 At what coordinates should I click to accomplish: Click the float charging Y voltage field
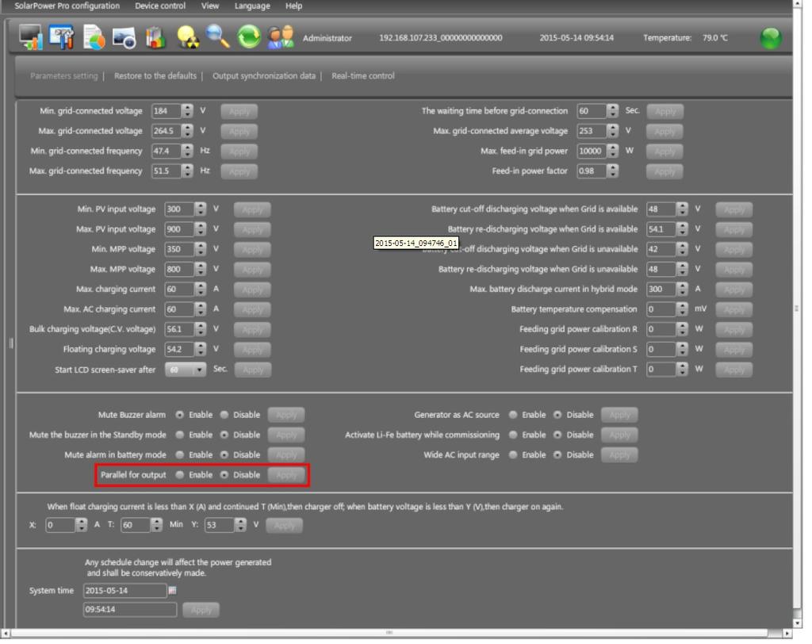(x=220, y=525)
